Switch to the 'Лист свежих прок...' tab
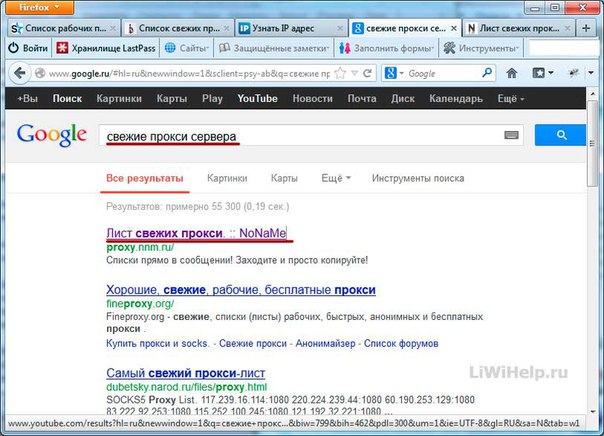The height and width of the screenshot is (436, 604). coord(518,28)
